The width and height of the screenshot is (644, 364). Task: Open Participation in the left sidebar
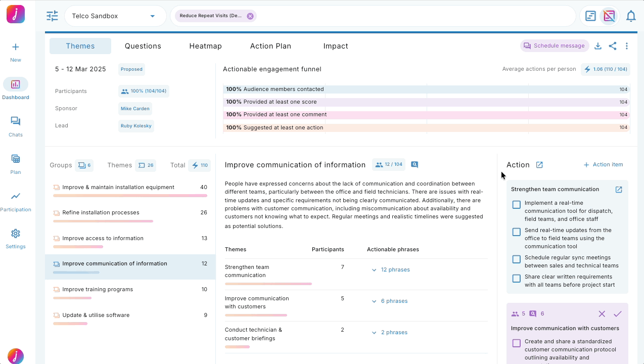(x=16, y=201)
